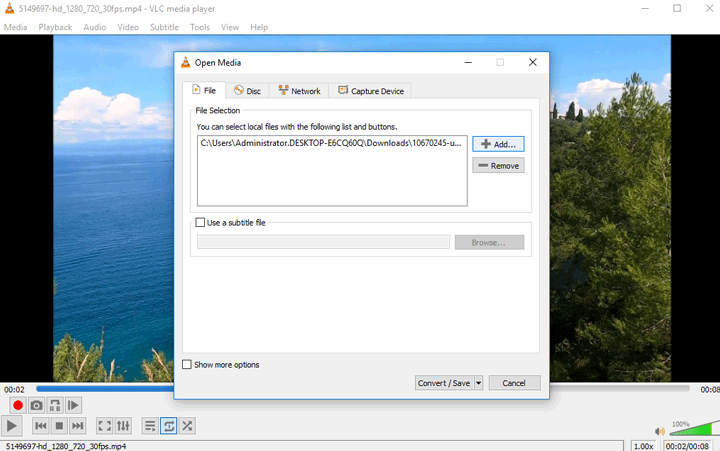Click the 00:02/00:08 time display
This screenshot has height=451, width=720.
[x=687, y=446]
